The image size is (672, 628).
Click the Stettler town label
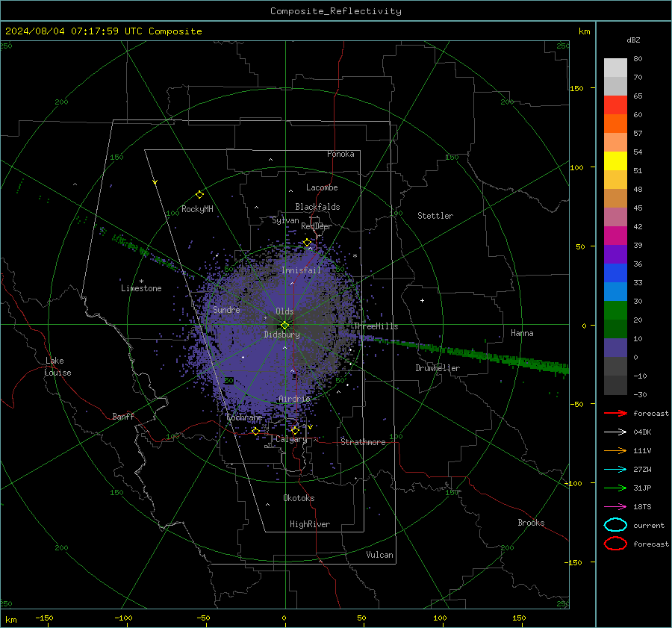(435, 216)
